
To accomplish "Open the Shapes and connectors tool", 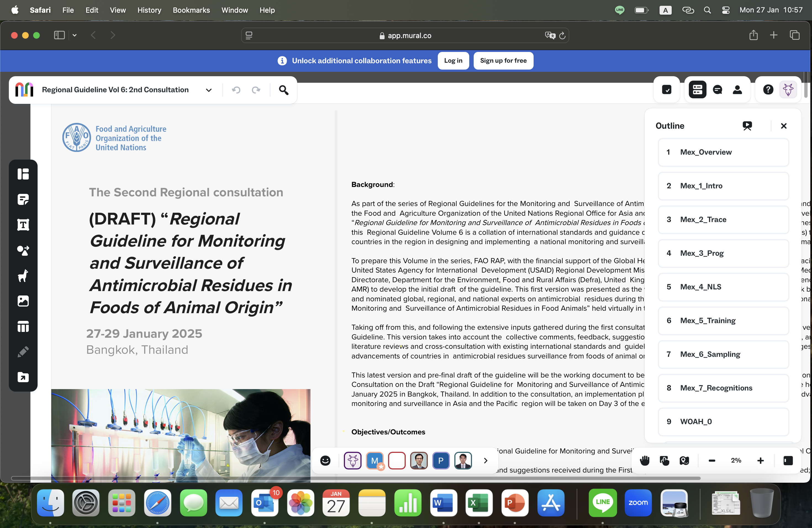I will coord(23,250).
